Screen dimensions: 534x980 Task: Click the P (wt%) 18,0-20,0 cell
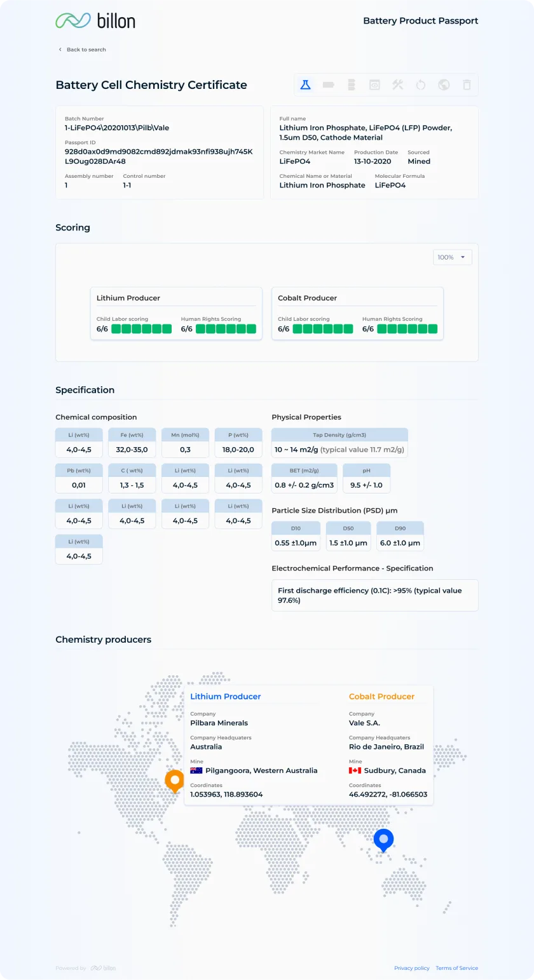pyautogui.click(x=238, y=443)
